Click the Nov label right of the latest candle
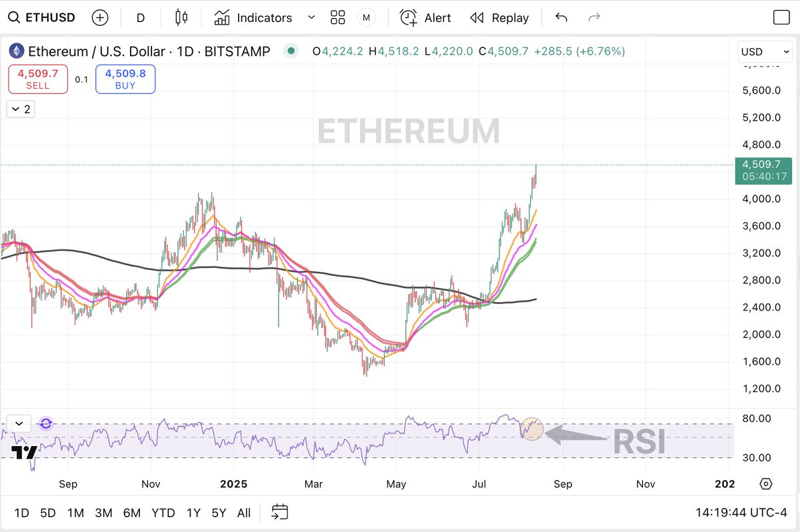 coord(645,484)
